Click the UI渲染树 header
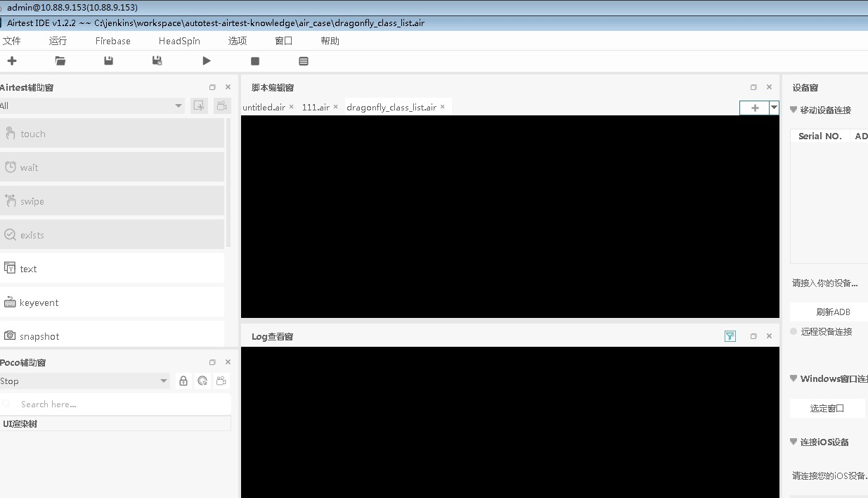Image resolution: width=868 pixels, height=498 pixels. 115,423
